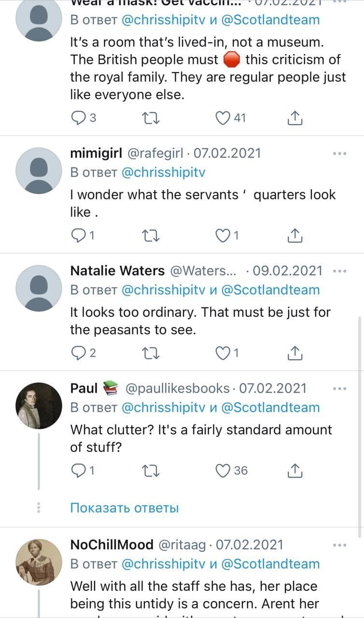364x618 pixels.
Task: Reply to Natalie Waters' tweet
Action: coord(78,353)
